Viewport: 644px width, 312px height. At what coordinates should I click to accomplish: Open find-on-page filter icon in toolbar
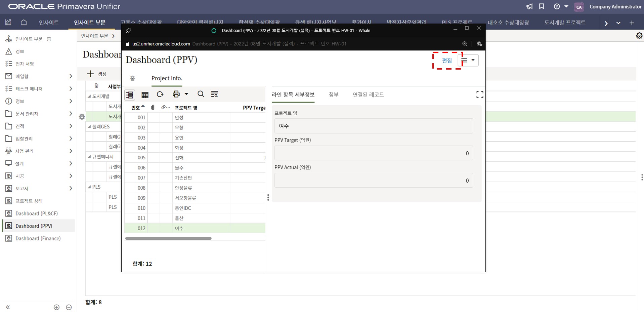(214, 94)
